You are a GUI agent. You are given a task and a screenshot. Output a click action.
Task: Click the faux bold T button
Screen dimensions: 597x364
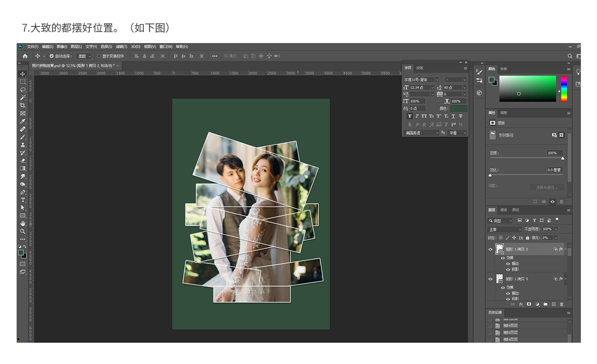click(x=410, y=116)
